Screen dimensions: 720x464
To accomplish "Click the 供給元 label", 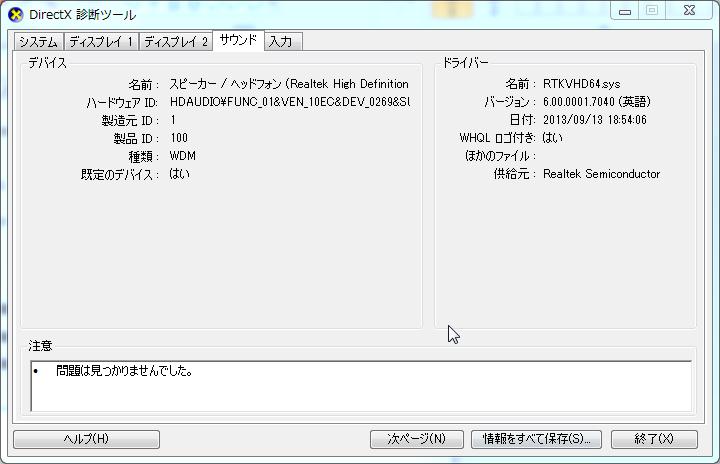I will click(515, 174).
